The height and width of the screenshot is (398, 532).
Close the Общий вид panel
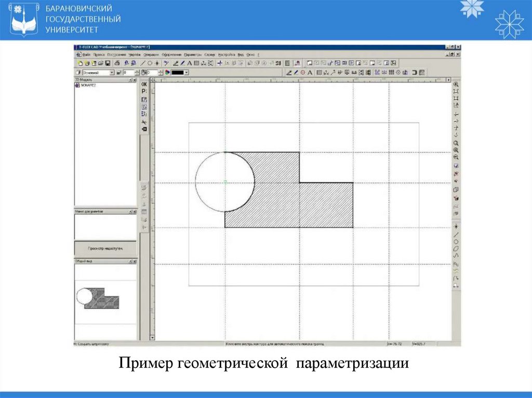(135, 262)
